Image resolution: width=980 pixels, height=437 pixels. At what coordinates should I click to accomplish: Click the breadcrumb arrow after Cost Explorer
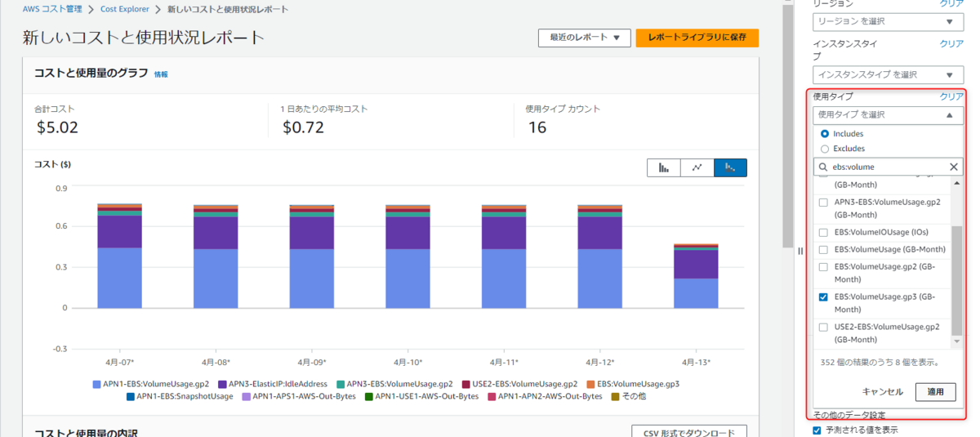tap(158, 9)
